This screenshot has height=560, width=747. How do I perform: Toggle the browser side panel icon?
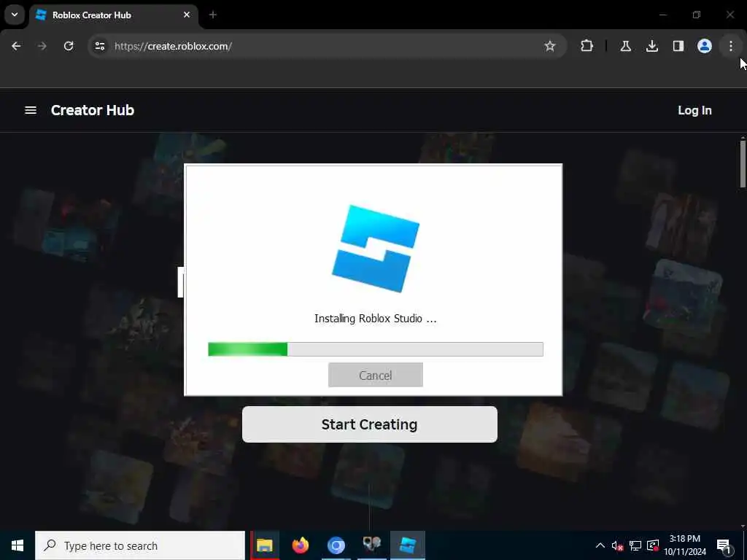coord(678,46)
